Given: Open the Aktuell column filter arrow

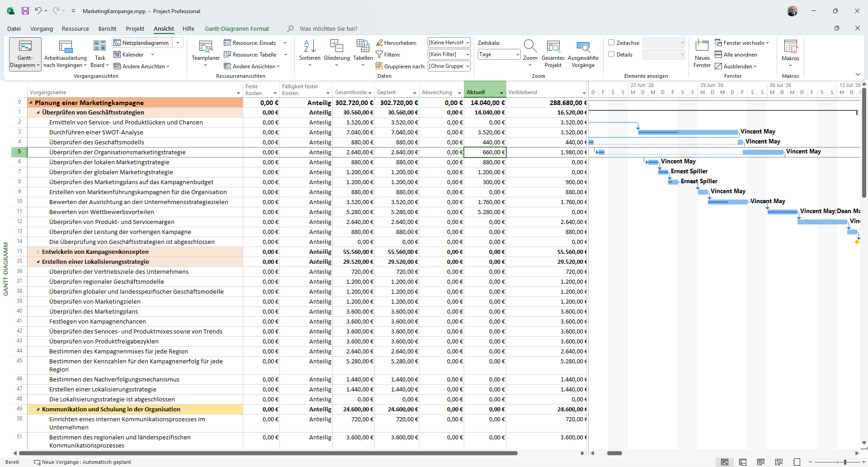Looking at the screenshot, I should 501,93.
